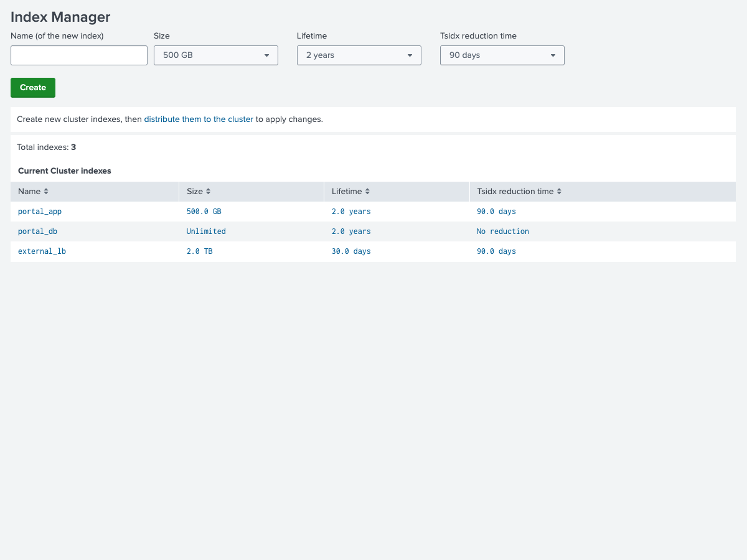Click the new index name field

78,55
